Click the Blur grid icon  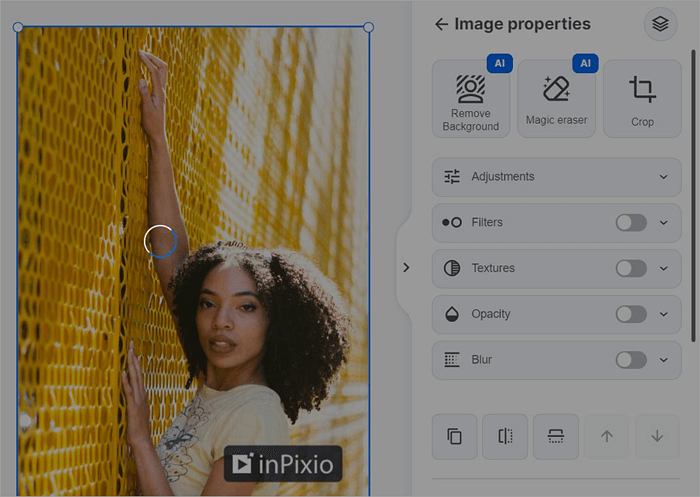coord(452,359)
